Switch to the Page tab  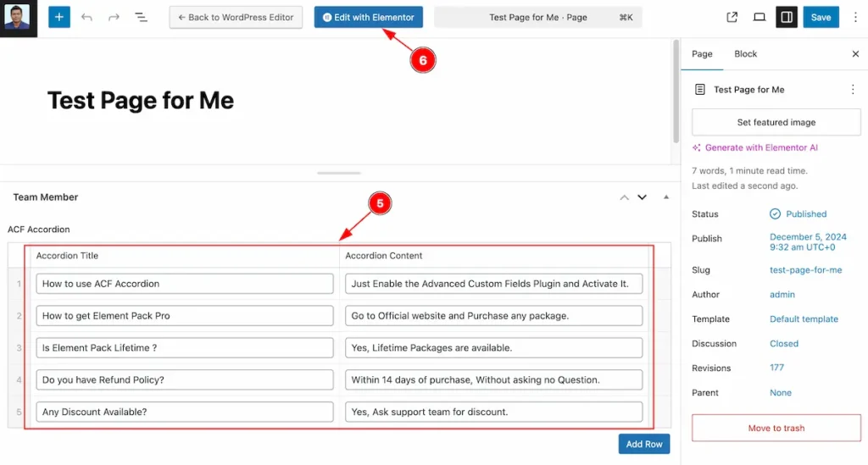(702, 53)
